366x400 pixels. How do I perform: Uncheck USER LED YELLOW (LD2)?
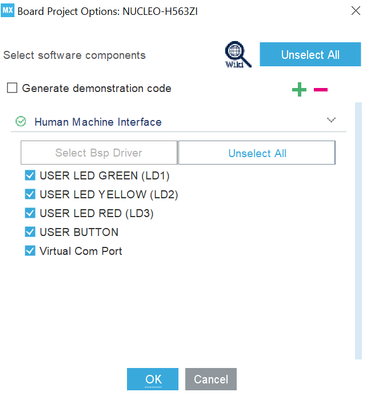(30, 194)
